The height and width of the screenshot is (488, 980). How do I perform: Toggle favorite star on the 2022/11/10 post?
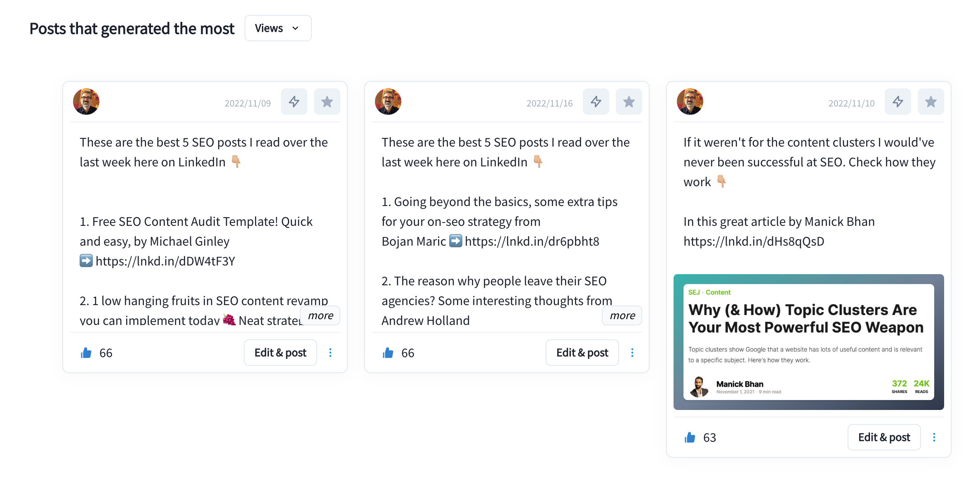coord(931,102)
